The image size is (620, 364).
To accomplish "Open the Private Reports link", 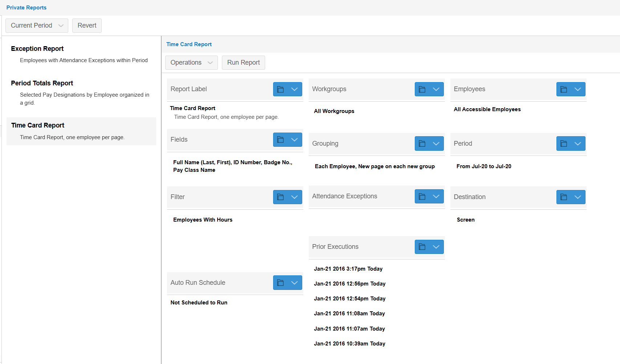I will point(27,8).
